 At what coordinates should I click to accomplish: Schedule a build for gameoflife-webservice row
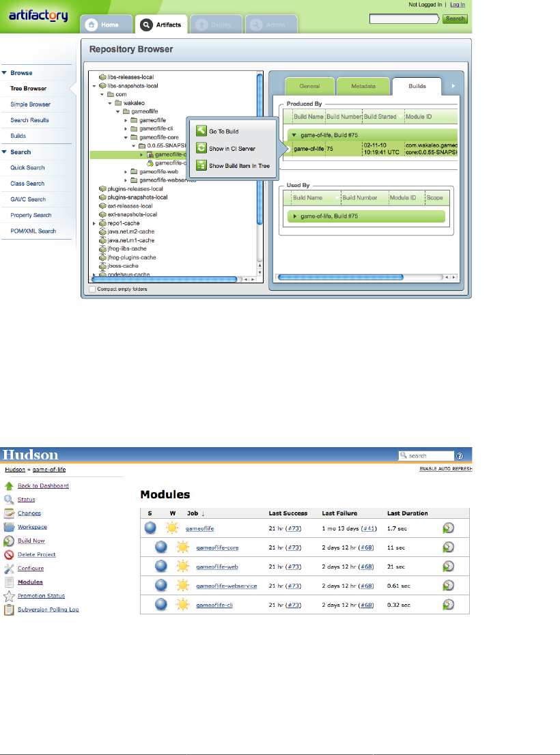(448, 586)
